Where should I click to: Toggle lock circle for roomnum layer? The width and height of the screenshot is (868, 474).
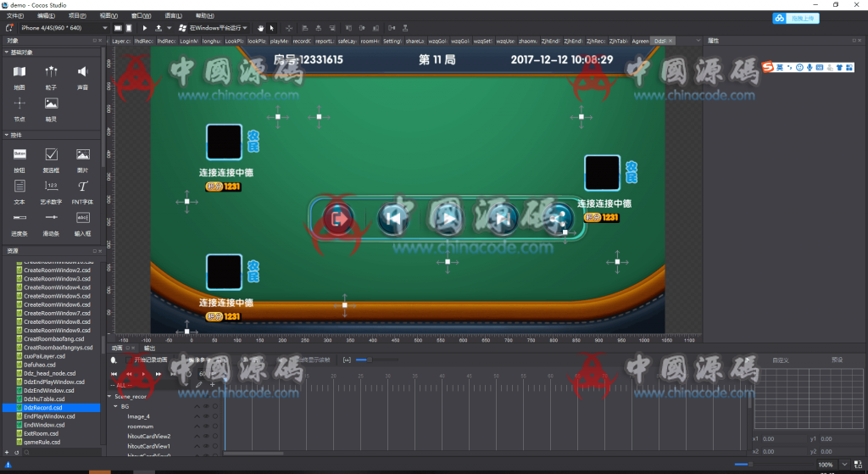point(215,427)
